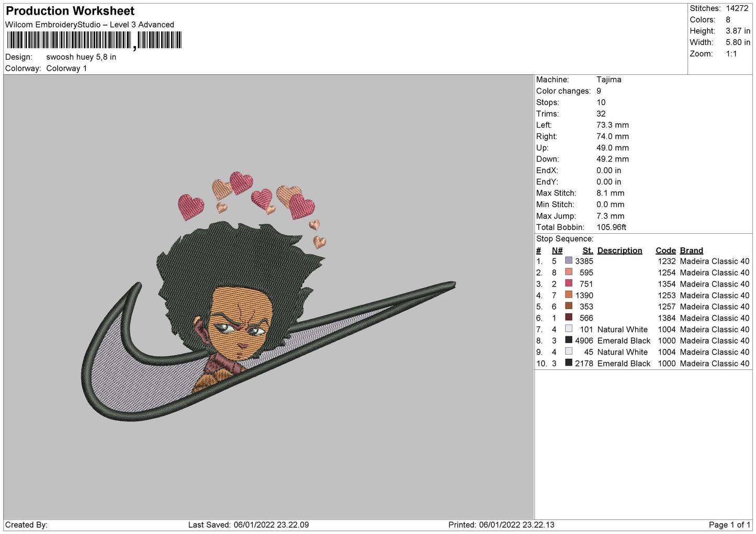Click the Left value 73.3 mm
The width and height of the screenshot is (756, 534).
613,125
